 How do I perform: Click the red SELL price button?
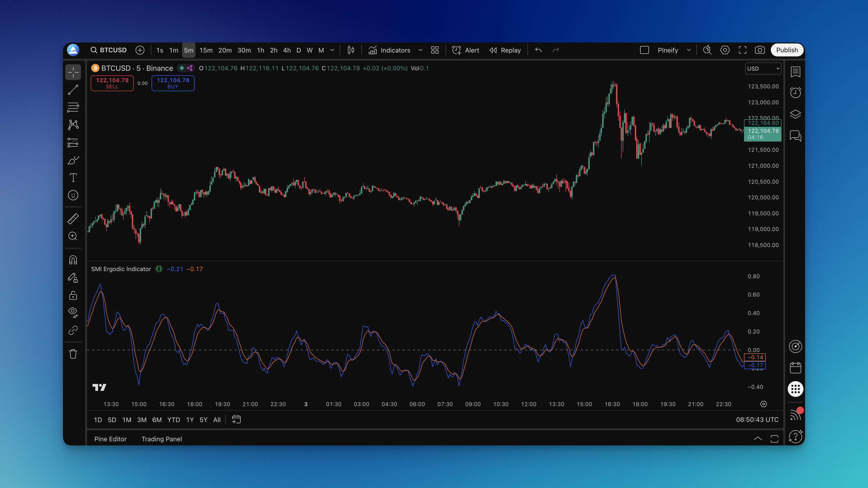[112, 83]
